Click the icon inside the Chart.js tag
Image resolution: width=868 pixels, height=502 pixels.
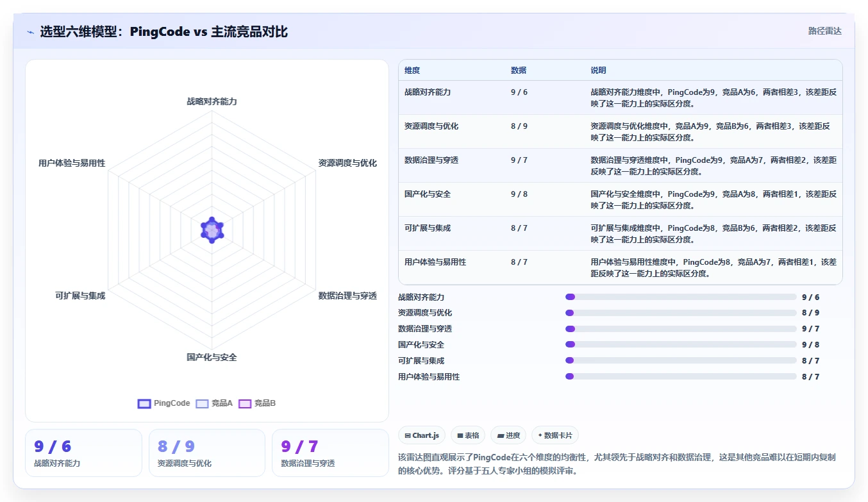[x=408, y=436]
